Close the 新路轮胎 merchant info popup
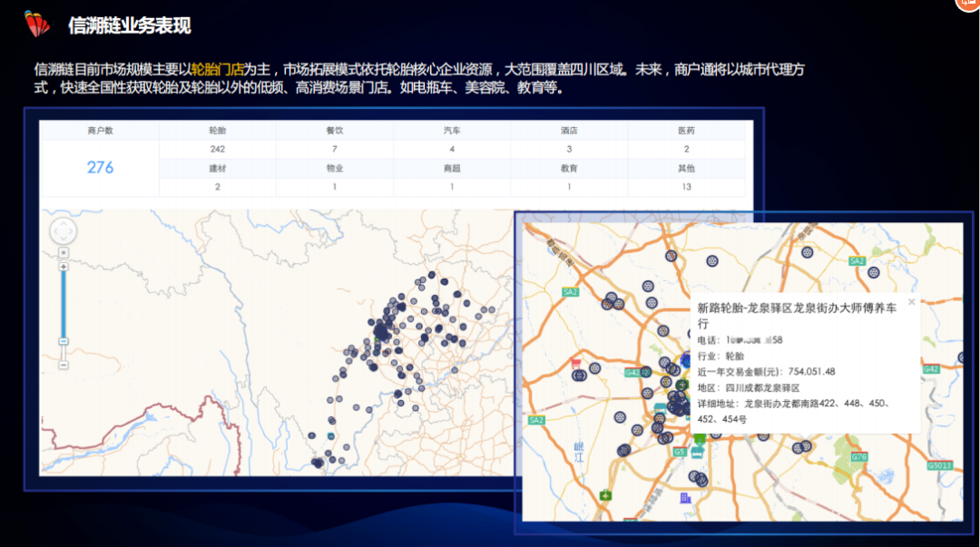This screenshot has height=547, width=980. [911, 302]
